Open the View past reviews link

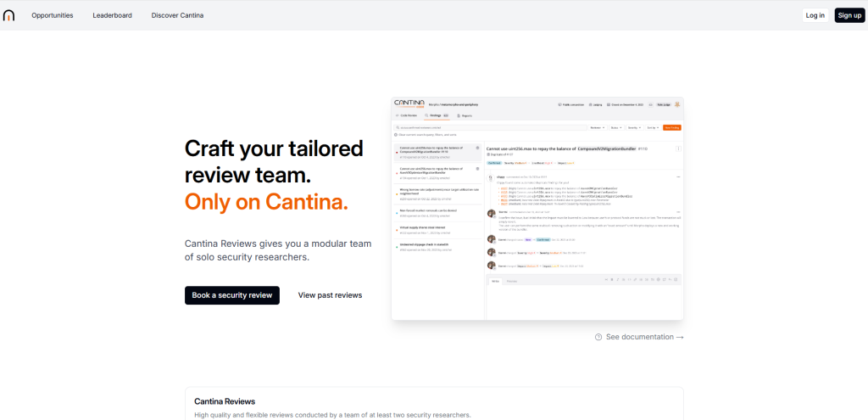[x=330, y=295]
